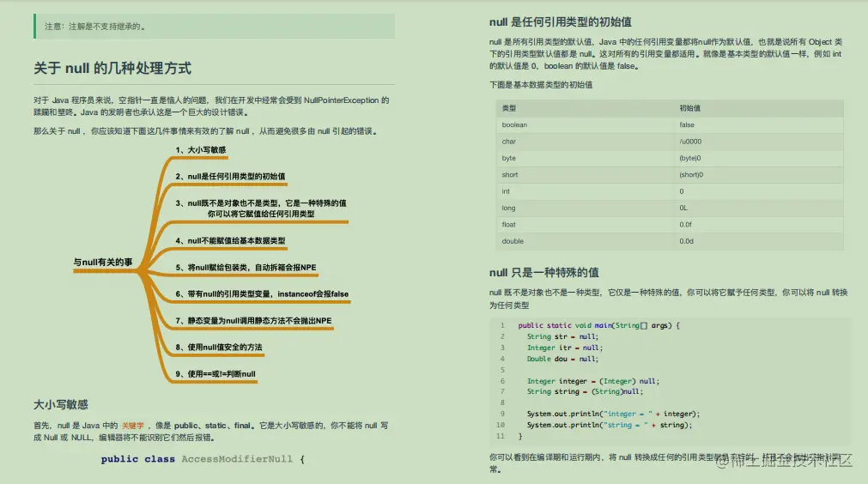The image size is (868, 484).
Task: Click the 大小写敏感 section heading
Action: pyautogui.click(x=61, y=404)
